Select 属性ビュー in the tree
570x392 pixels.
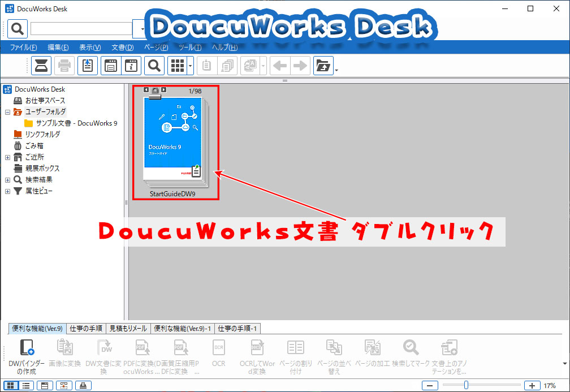pos(38,191)
